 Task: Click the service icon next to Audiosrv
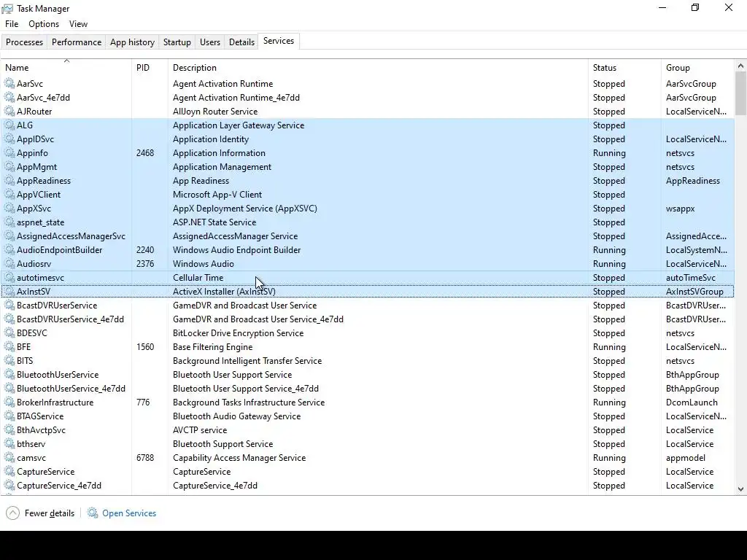pyautogui.click(x=9, y=263)
